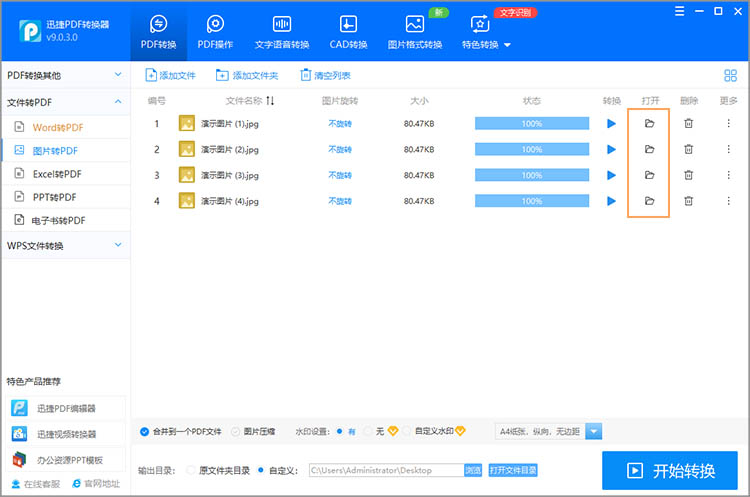Open the hamburger main menu icon
Viewport: 750px width, 497px height.
point(679,11)
